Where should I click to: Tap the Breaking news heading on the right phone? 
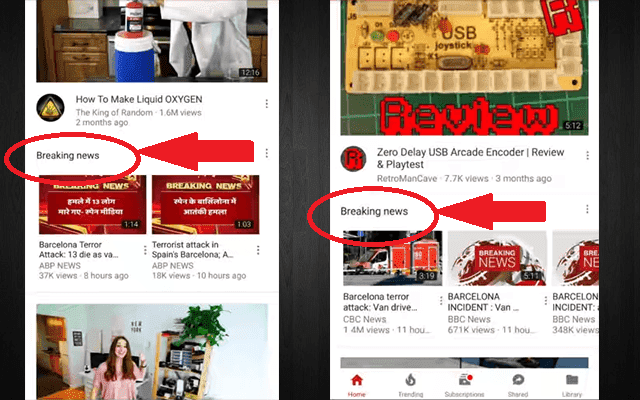pos(374,211)
